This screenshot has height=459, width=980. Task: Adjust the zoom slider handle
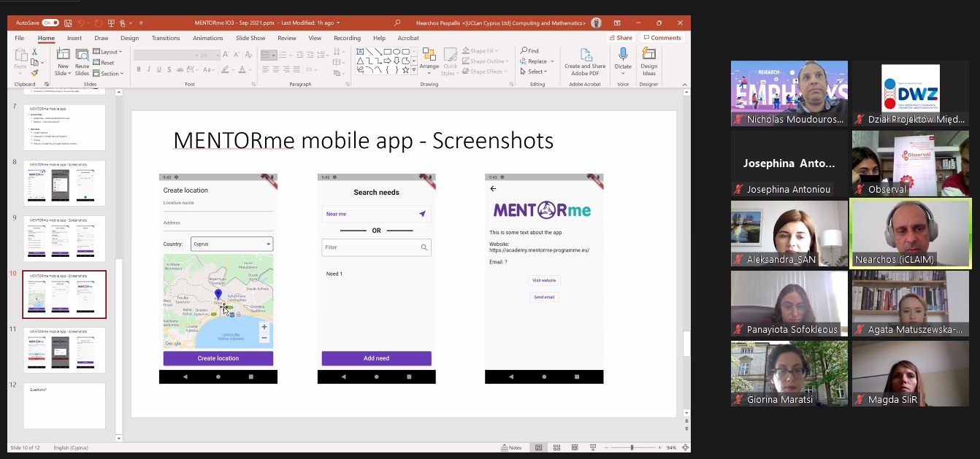[632, 447]
